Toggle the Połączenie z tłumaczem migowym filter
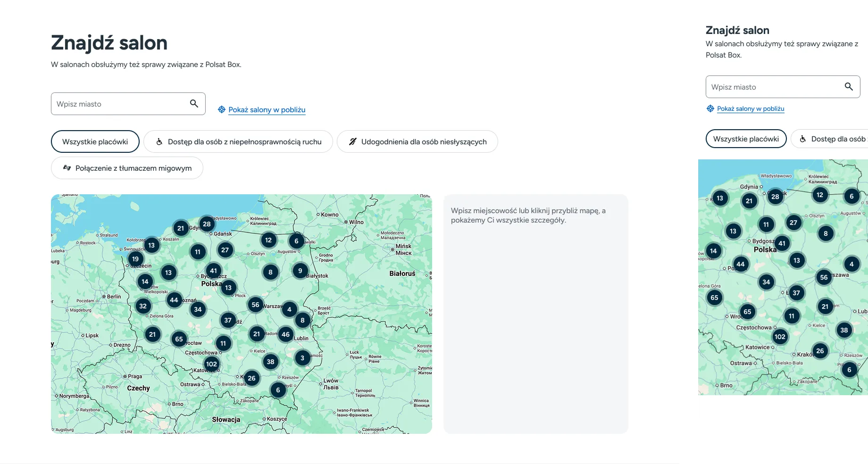 [x=126, y=168]
